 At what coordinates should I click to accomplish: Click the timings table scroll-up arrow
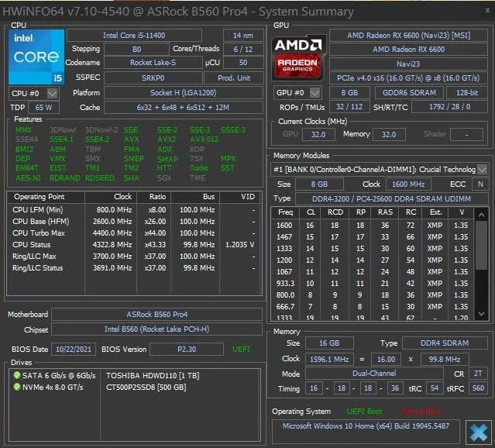481,215
